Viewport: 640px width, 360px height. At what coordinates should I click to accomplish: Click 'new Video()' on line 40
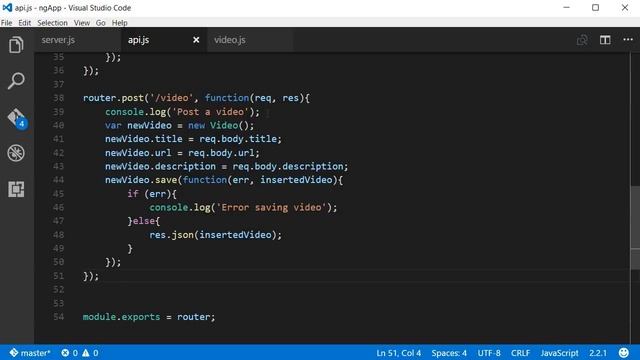click(x=218, y=125)
